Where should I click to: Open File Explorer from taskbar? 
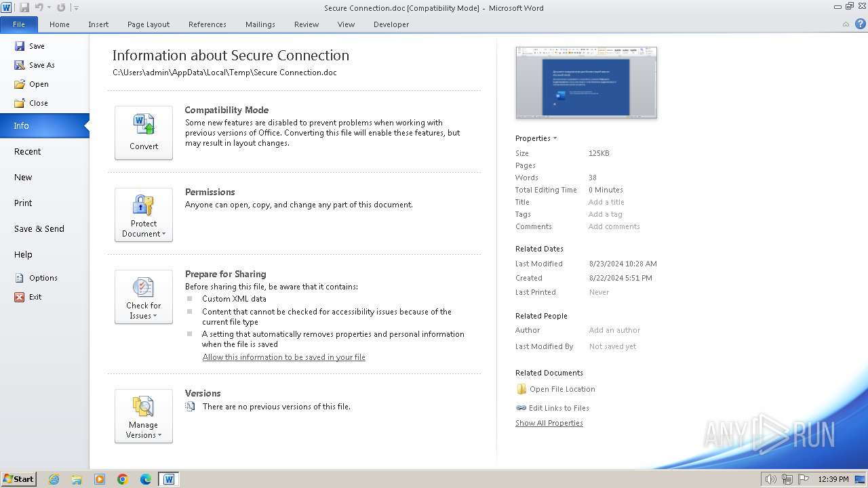[x=77, y=479]
